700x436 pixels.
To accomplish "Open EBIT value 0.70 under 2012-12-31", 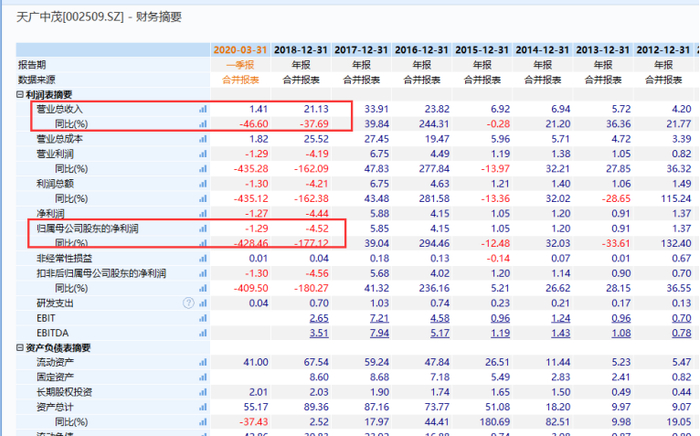I will pos(681,318).
